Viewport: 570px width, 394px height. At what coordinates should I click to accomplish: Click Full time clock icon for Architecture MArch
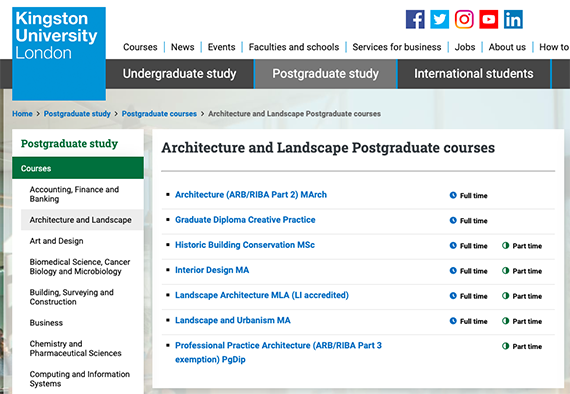pos(453,195)
